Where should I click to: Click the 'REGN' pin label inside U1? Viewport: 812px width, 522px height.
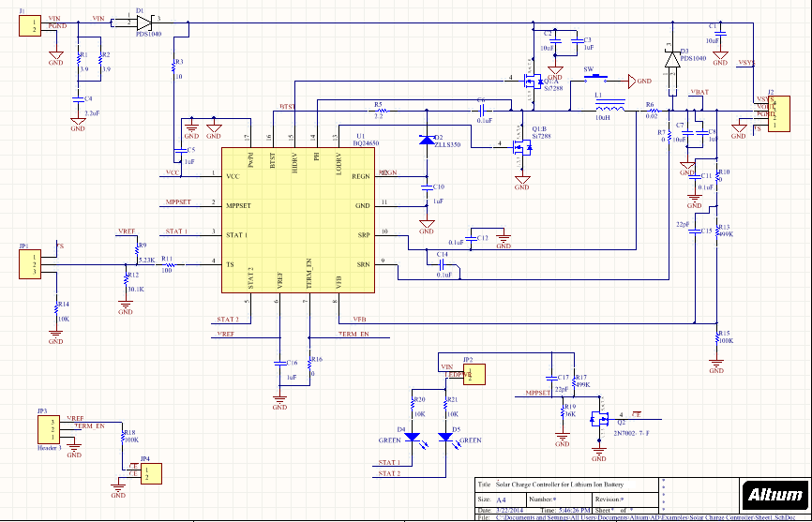(361, 176)
